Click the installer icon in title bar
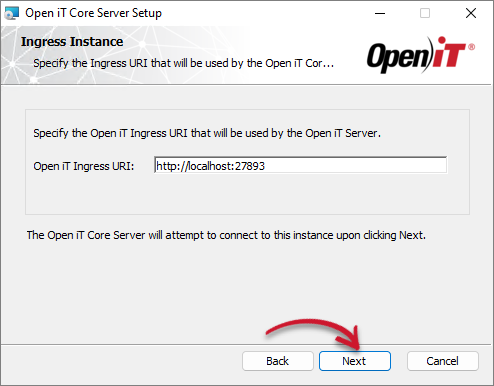 pos(11,13)
